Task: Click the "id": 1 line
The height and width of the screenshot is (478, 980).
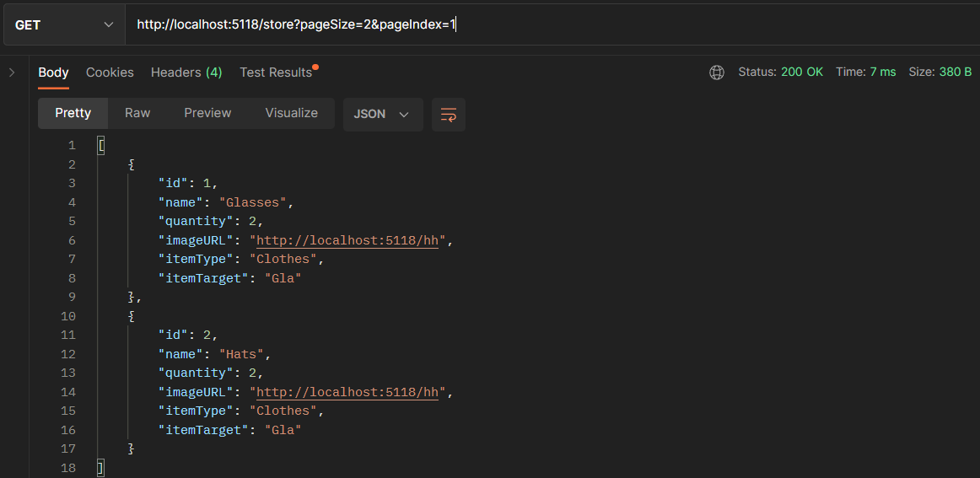Action: pos(187,183)
